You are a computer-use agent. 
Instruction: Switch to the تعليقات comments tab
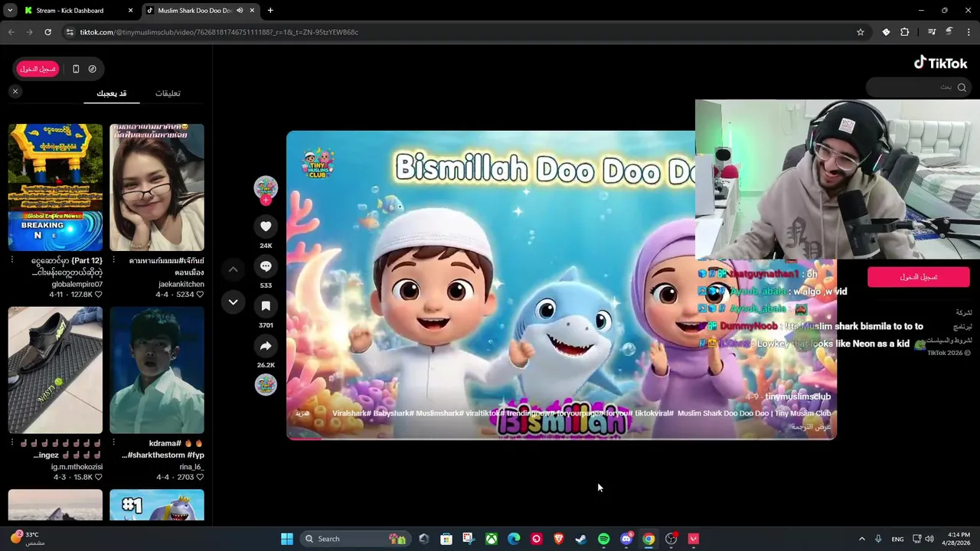[168, 93]
